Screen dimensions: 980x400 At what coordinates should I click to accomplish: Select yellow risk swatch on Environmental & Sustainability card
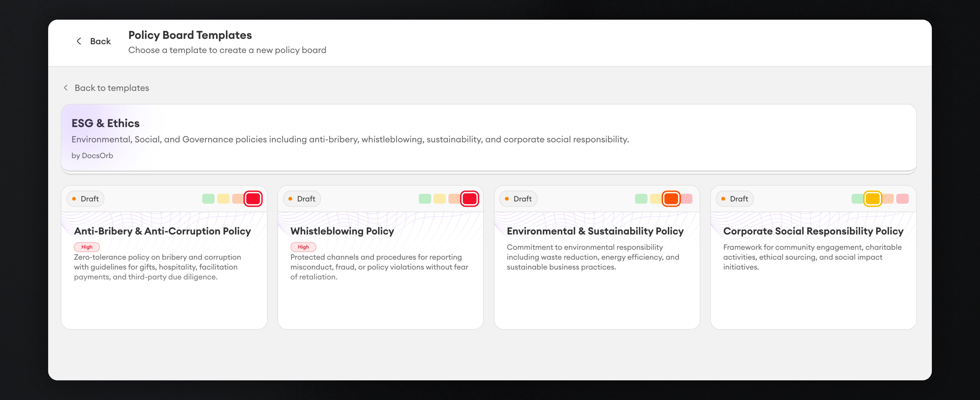(x=656, y=199)
